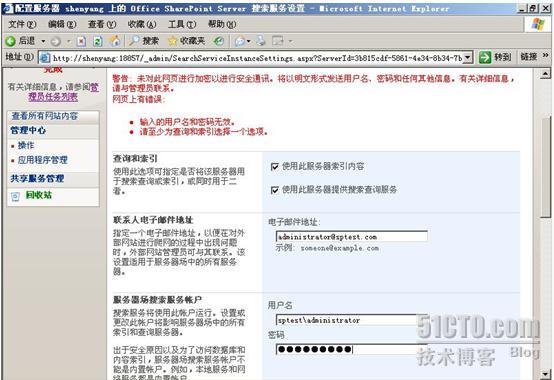Click the History toolbar icon

tap(219, 41)
